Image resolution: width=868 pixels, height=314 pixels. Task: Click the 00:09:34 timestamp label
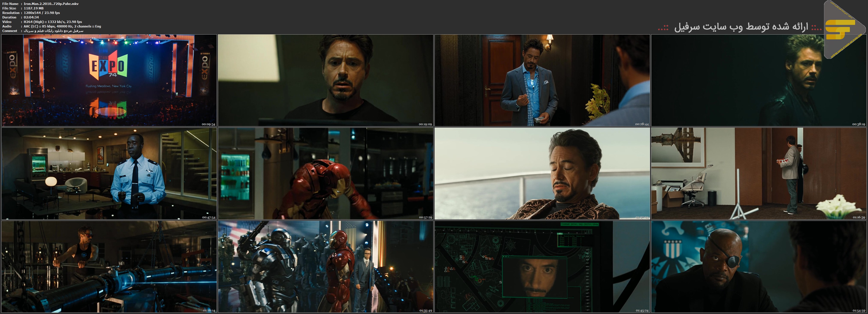click(208, 124)
